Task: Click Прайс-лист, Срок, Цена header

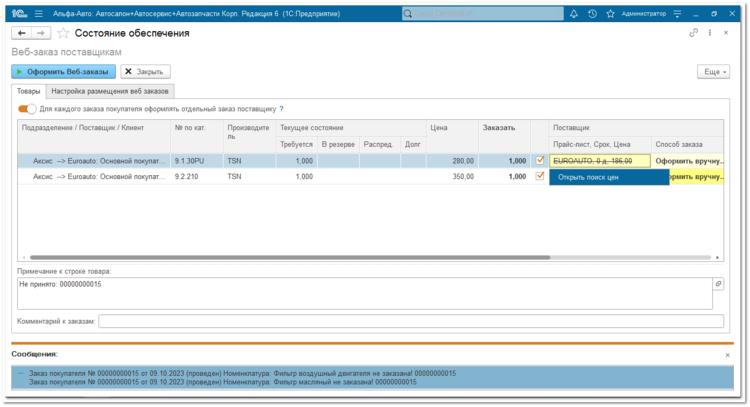Action: click(600, 144)
